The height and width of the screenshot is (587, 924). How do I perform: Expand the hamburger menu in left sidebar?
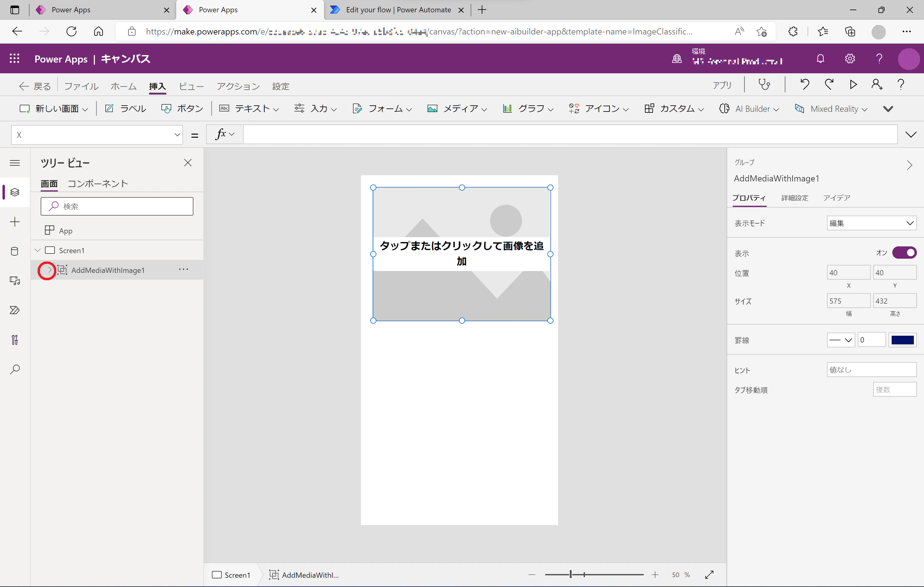point(15,163)
